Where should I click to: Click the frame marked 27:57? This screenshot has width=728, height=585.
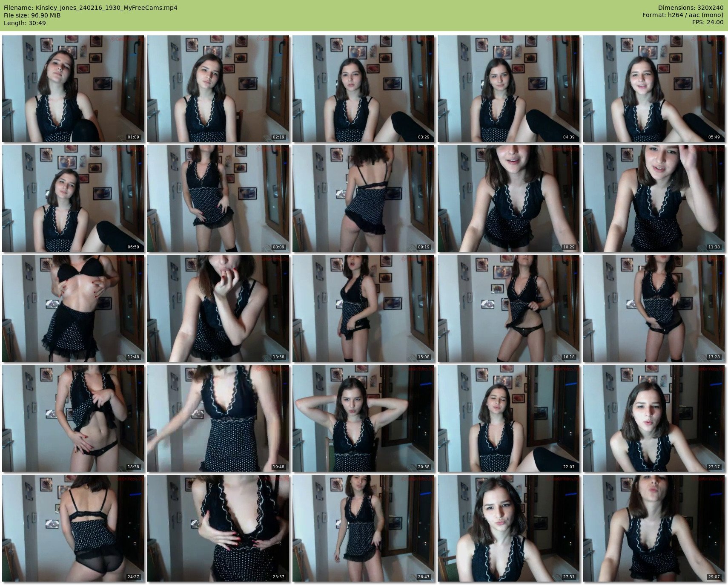(x=509, y=528)
